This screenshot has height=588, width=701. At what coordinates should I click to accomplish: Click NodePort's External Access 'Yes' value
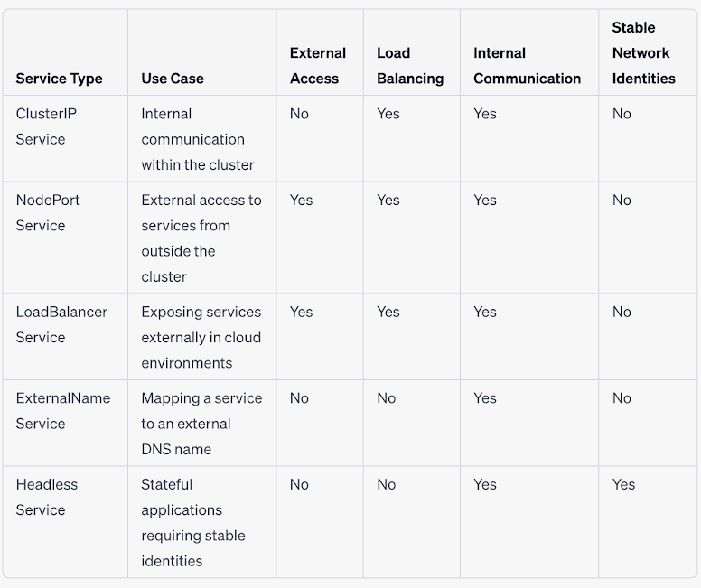click(301, 200)
